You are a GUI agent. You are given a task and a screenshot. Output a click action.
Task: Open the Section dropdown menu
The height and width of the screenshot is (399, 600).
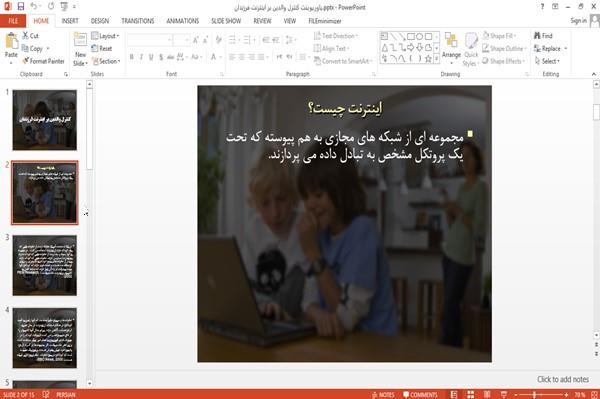[x=106, y=61]
